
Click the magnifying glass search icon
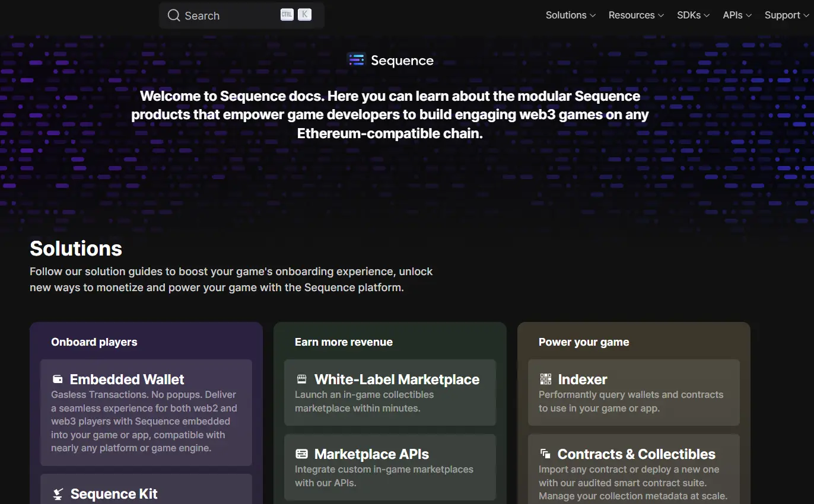click(174, 15)
